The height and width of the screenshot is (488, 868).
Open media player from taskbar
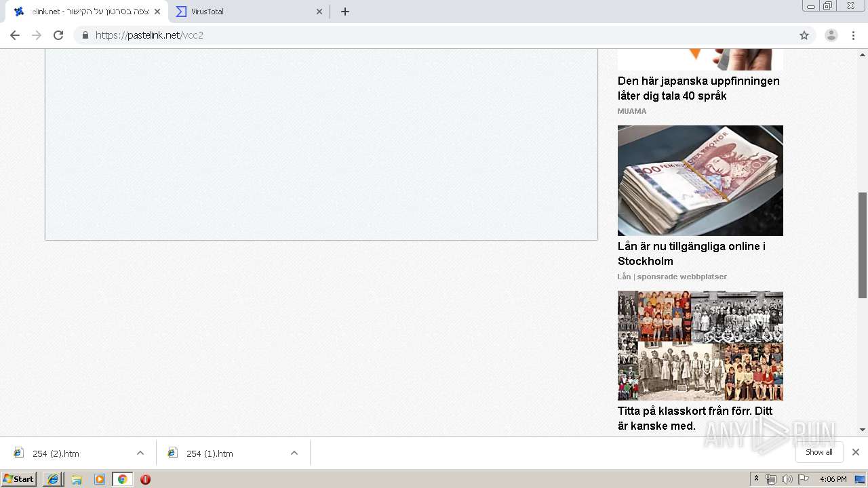pyautogui.click(x=100, y=479)
